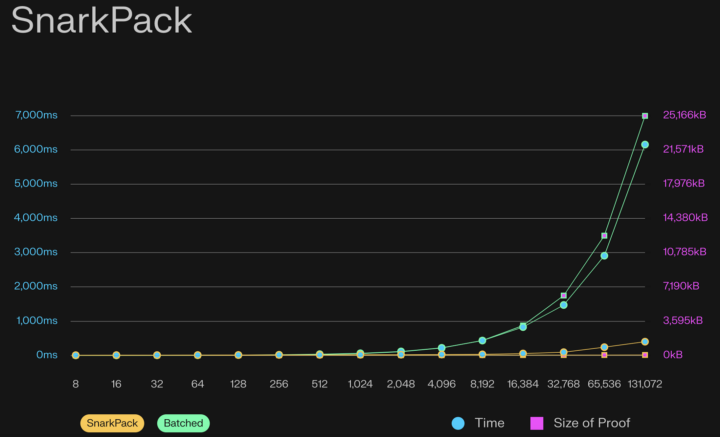
Task: Select the 3,595kB axis label
Action: click(x=683, y=320)
